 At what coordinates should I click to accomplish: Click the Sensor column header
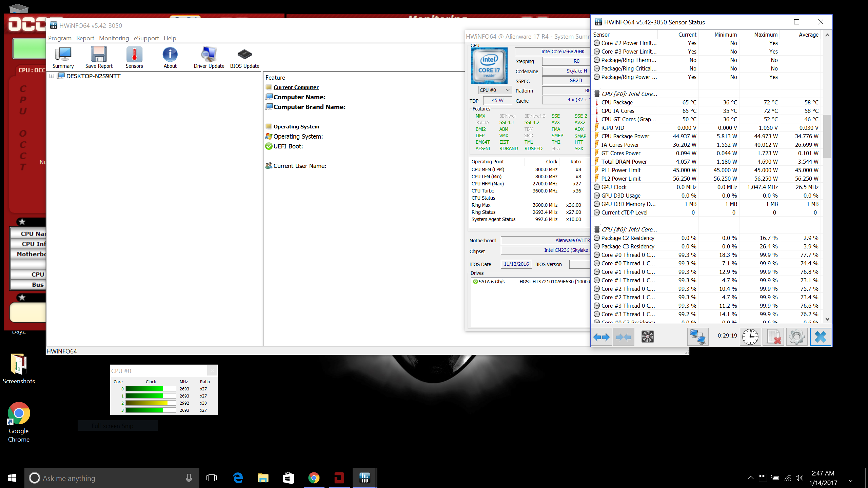(625, 35)
